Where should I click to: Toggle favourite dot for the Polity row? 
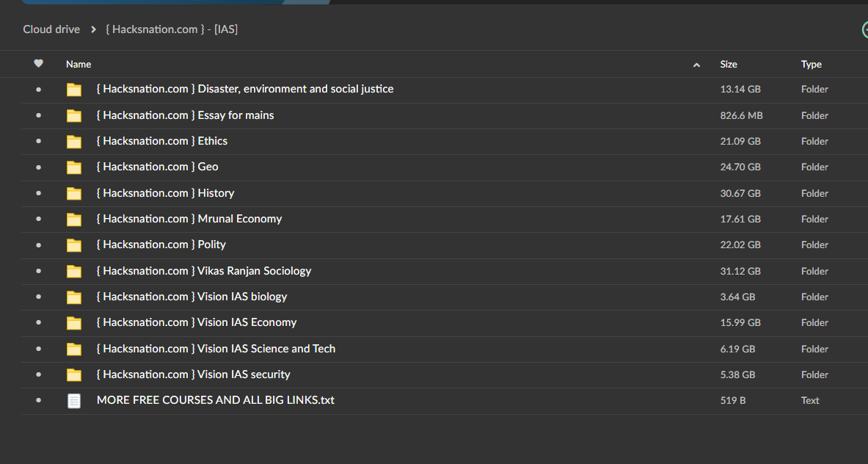click(x=38, y=244)
